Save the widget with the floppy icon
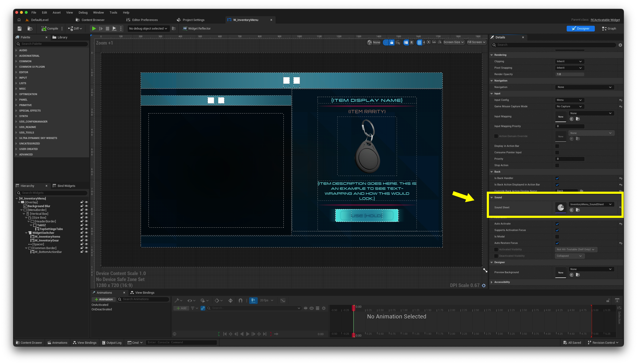Screen dimensions: 637x364 click(20, 29)
